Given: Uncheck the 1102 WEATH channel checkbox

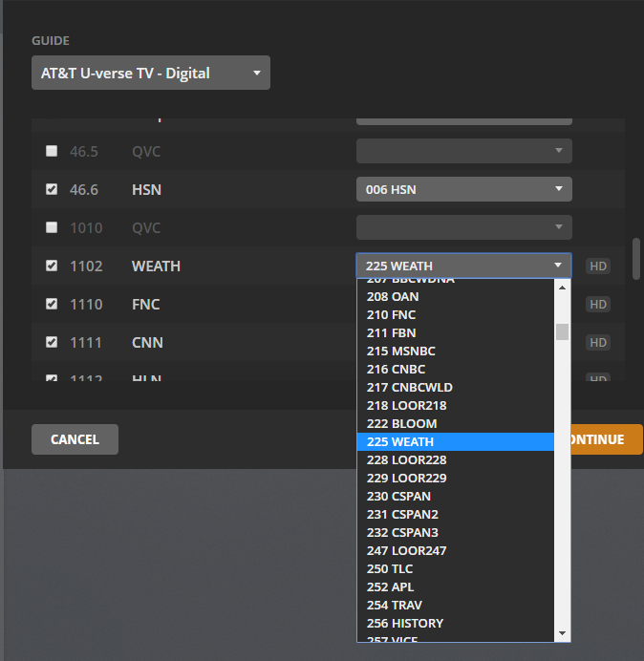Looking at the screenshot, I should coord(52,266).
